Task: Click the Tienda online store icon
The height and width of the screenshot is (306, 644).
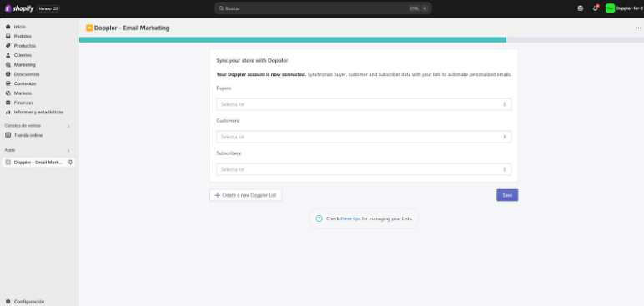Action: [8, 135]
